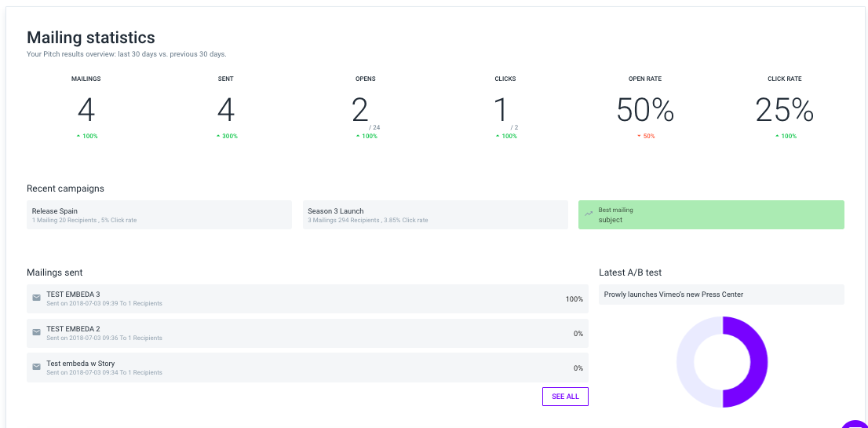Image resolution: width=868 pixels, height=428 pixels.
Task: Click the '/ 24' total under OPENS
Action: coord(375,127)
